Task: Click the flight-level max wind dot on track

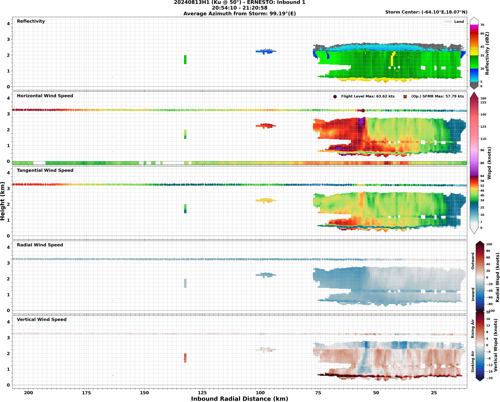Action: pyautogui.click(x=363, y=110)
